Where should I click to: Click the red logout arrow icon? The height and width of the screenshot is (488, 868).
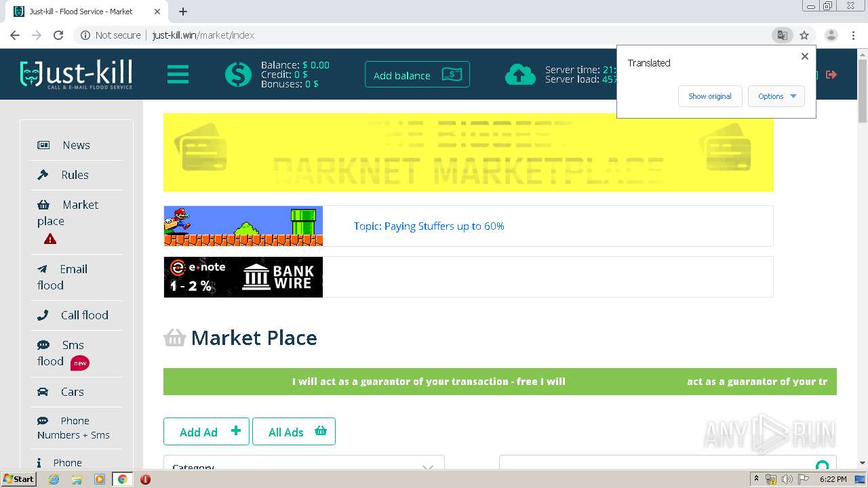(831, 75)
